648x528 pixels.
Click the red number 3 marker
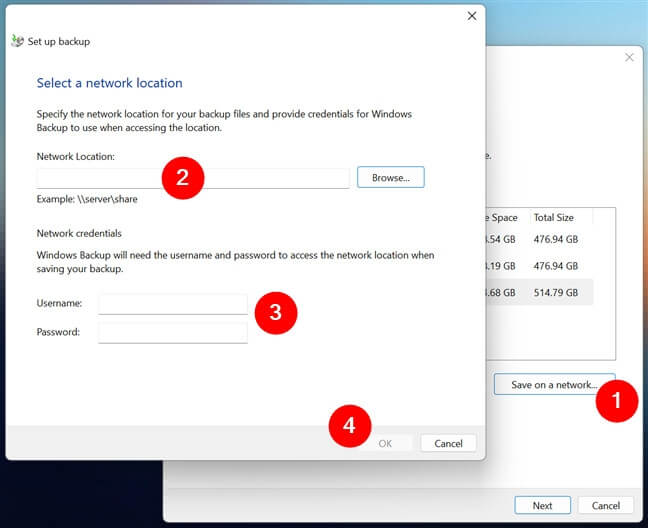click(x=276, y=312)
